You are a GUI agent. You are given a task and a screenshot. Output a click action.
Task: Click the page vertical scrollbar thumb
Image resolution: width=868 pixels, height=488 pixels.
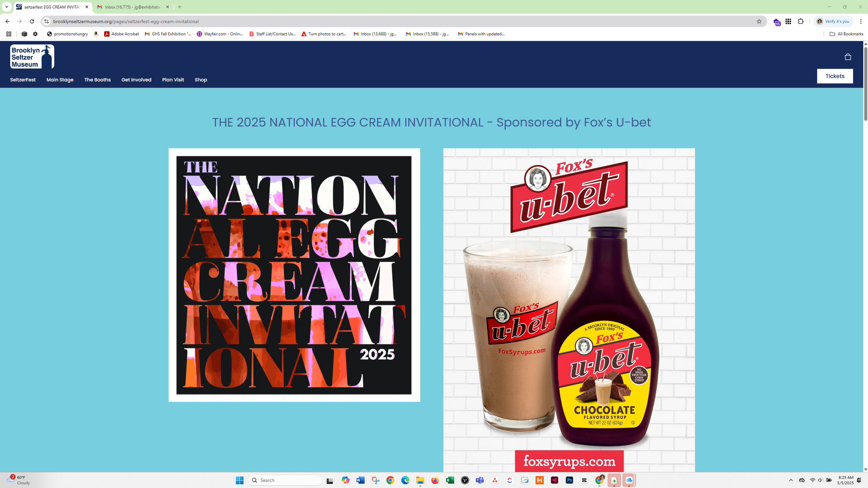(x=865, y=83)
